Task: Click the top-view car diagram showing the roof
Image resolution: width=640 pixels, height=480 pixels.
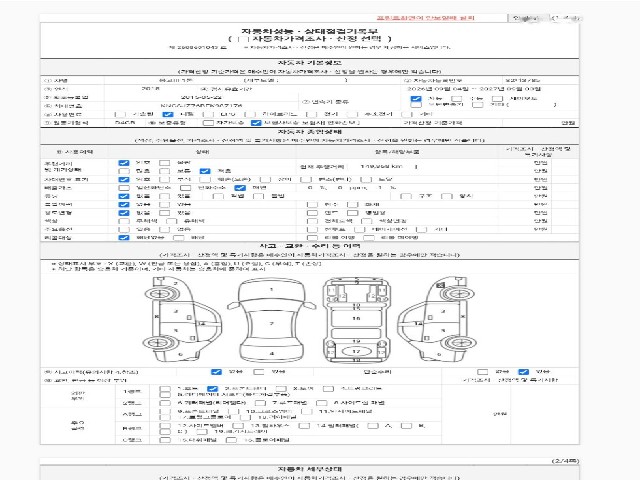Action: (x=271, y=320)
